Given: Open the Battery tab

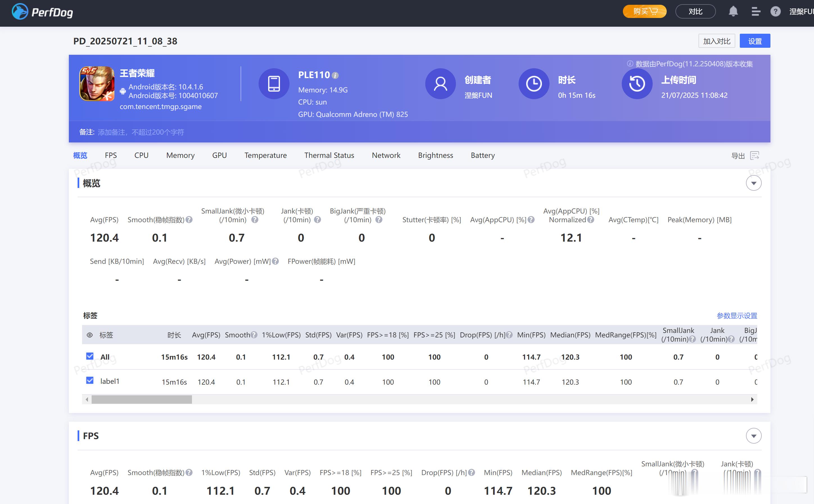Looking at the screenshot, I should click(x=483, y=155).
